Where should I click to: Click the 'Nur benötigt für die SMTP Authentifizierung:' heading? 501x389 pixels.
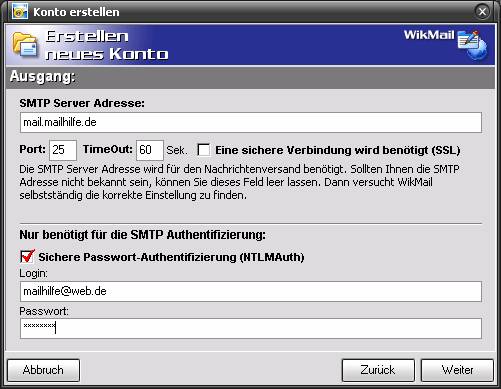(x=143, y=235)
